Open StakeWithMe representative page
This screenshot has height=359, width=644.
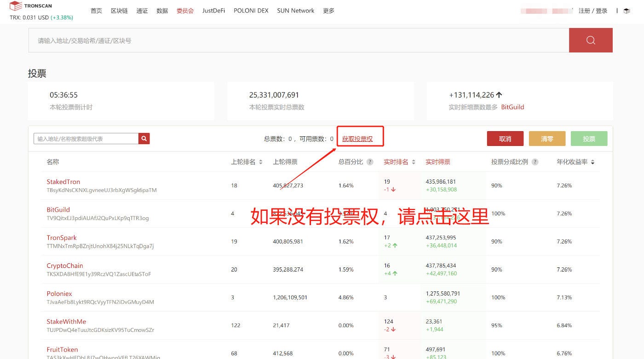tap(66, 321)
